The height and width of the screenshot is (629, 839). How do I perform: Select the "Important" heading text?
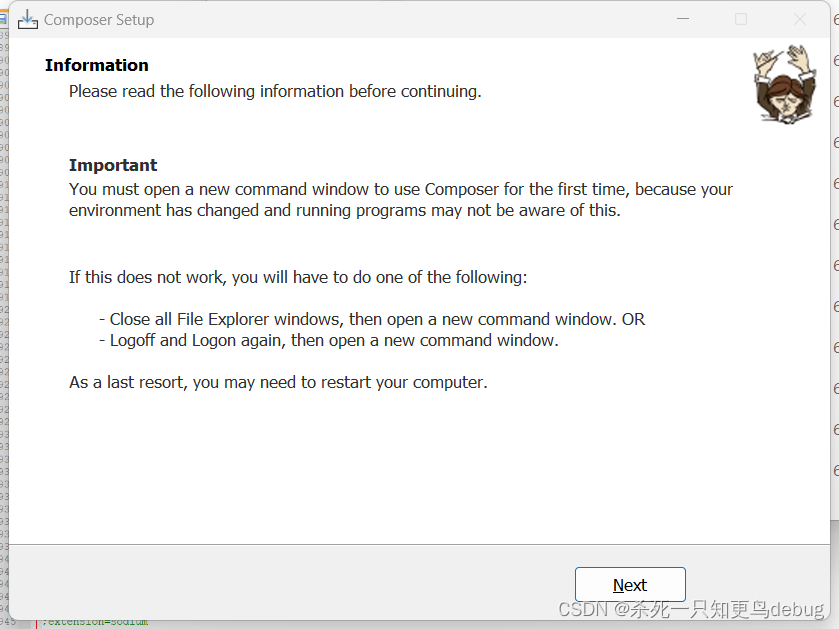click(x=113, y=165)
